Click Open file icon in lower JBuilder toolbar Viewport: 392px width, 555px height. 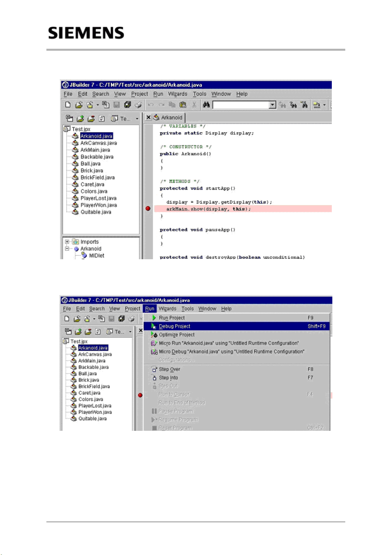[77, 319]
